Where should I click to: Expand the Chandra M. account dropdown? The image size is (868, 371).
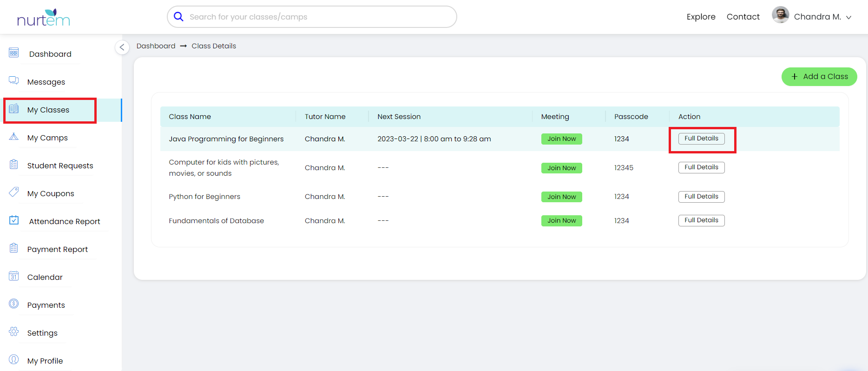click(848, 17)
